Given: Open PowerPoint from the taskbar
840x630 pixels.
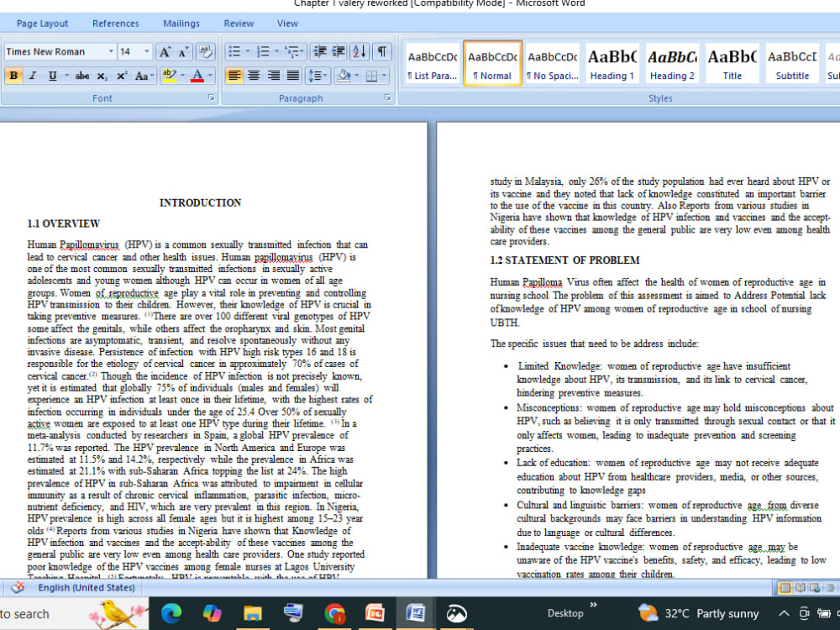Looking at the screenshot, I should (x=375, y=613).
